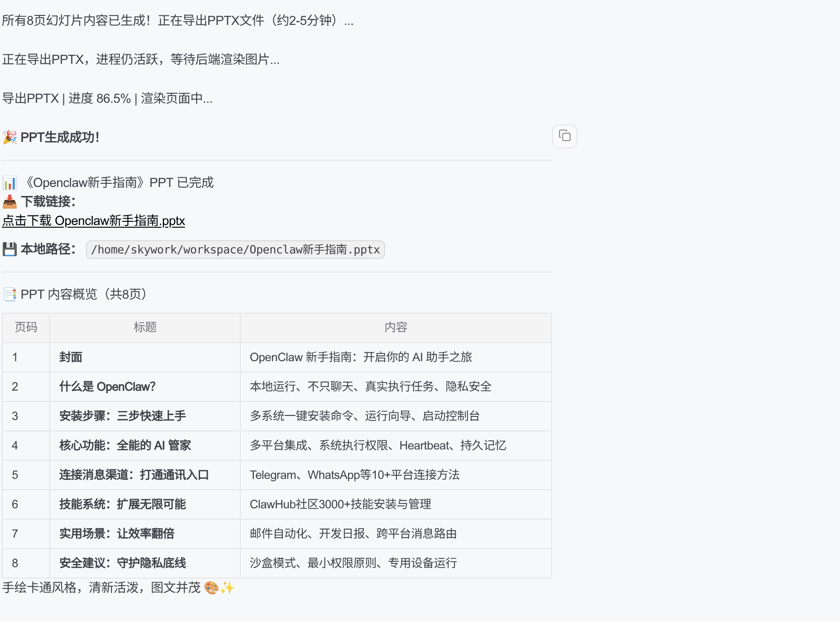
Task: Click the party popper icon beside PPT生成成功
Action: point(10,137)
